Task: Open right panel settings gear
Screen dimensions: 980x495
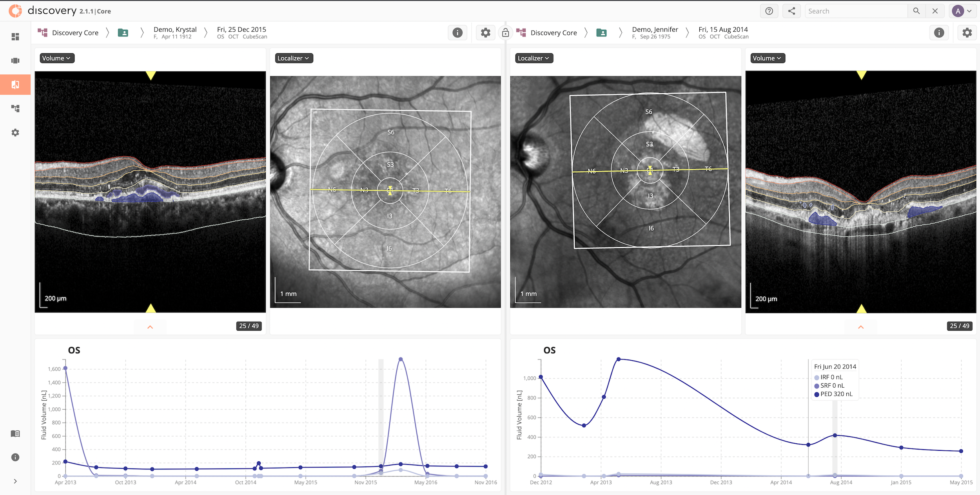Action: (967, 33)
